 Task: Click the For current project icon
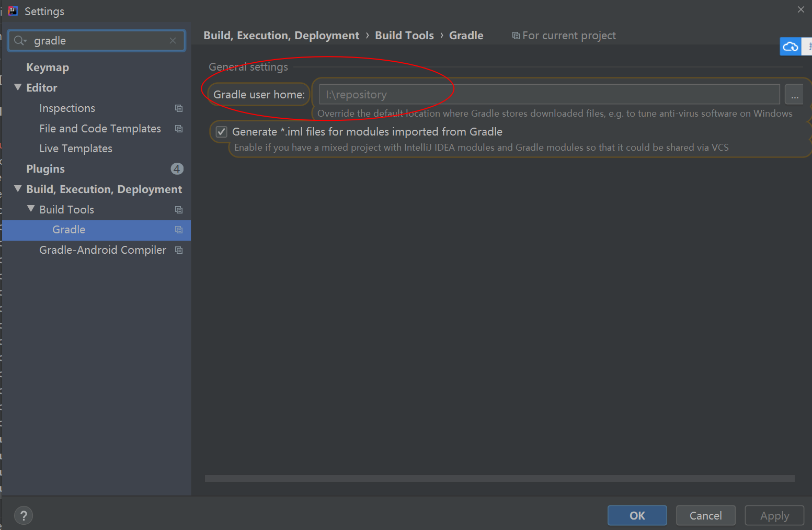point(516,36)
